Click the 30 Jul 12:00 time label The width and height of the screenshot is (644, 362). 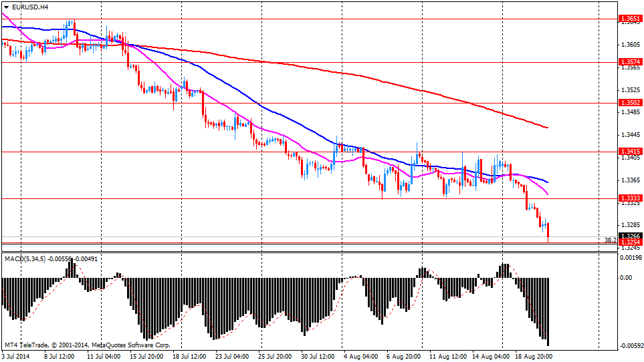(318, 356)
